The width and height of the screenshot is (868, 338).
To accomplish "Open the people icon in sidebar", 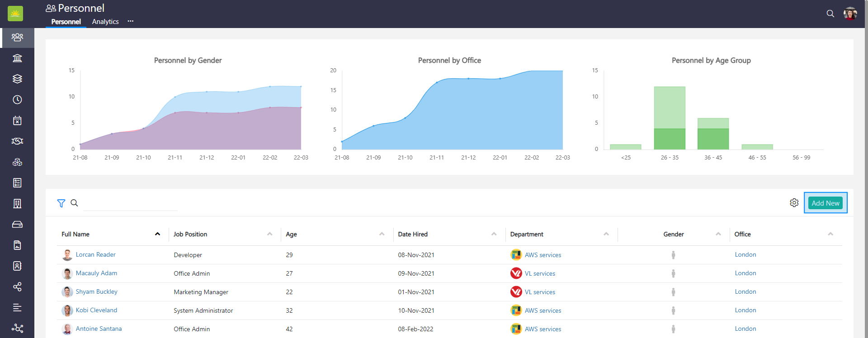I will point(17,38).
